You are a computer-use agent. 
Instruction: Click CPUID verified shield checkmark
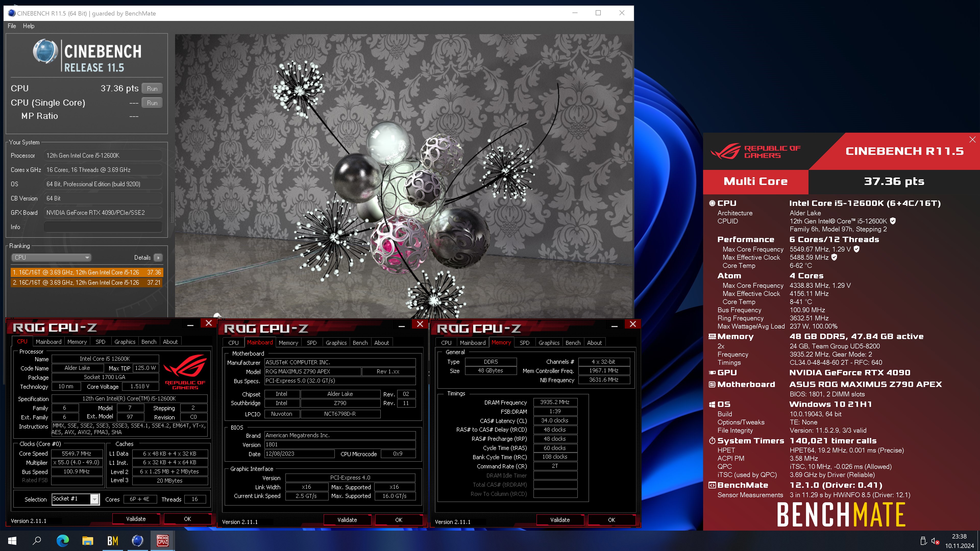pyautogui.click(x=893, y=221)
